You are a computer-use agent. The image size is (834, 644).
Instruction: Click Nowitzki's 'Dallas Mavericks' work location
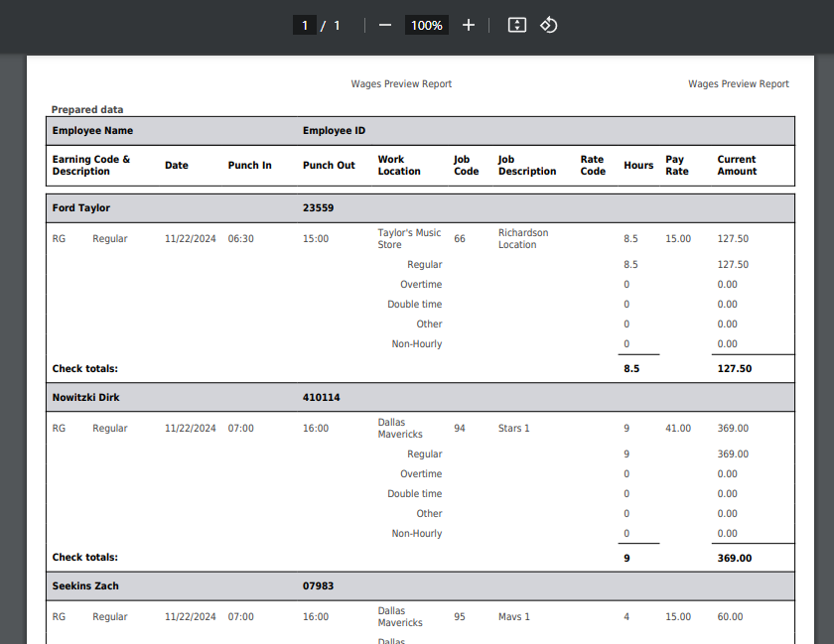[400, 428]
